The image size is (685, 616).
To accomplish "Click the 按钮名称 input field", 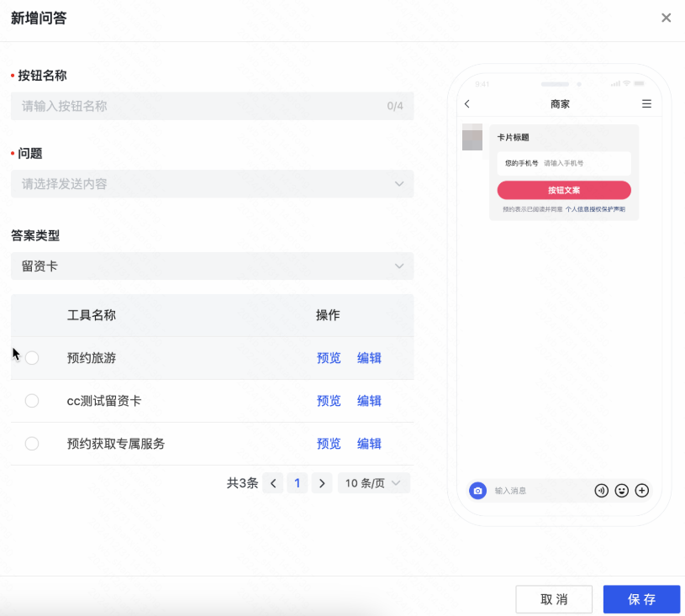I will click(x=213, y=106).
